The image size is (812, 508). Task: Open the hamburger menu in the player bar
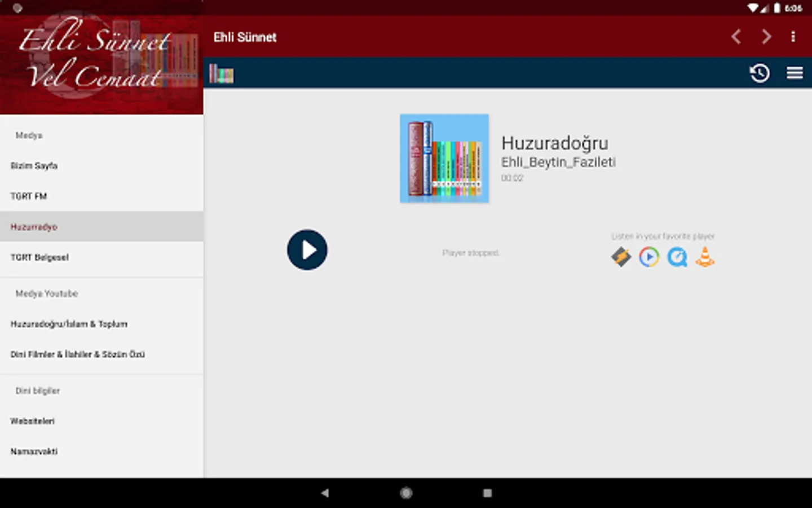click(795, 73)
